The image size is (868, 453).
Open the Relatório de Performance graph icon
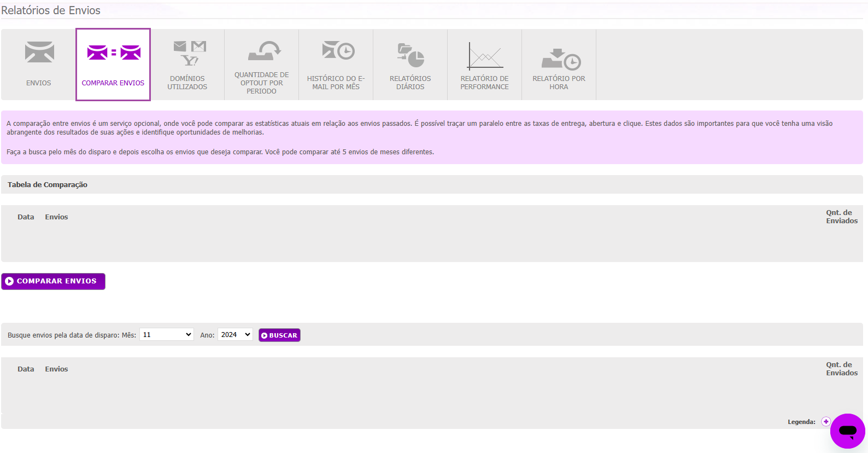click(x=485, y=55)
